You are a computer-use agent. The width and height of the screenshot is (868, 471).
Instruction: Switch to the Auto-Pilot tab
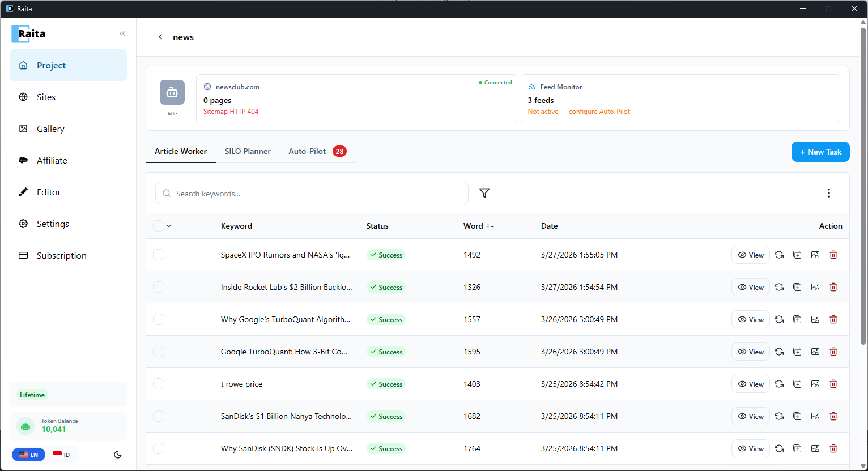click(317, 151)
